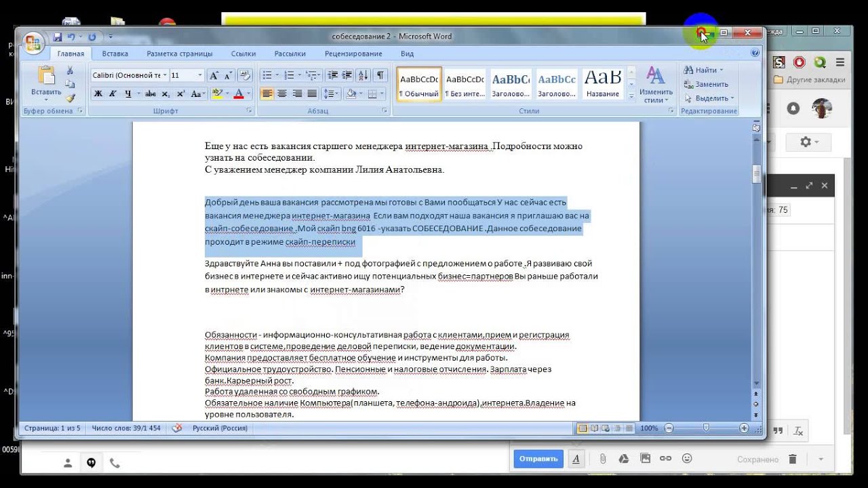Open font size dropdown showing 11
This screenshot has width=868, height=488.
coord(200,75)
